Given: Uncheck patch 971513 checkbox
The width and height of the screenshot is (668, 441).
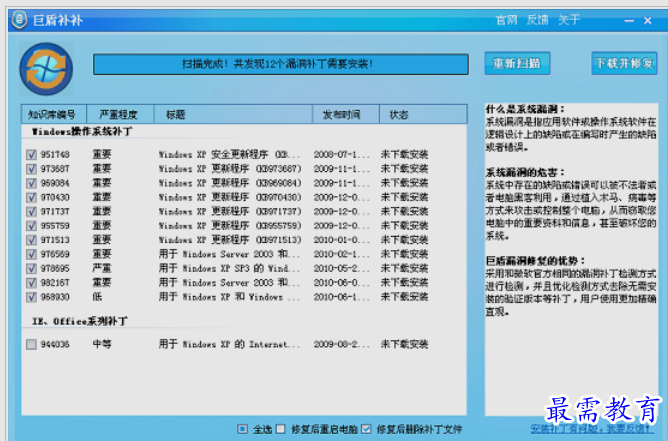Looking at the screenshot, I should click(31, 240).
